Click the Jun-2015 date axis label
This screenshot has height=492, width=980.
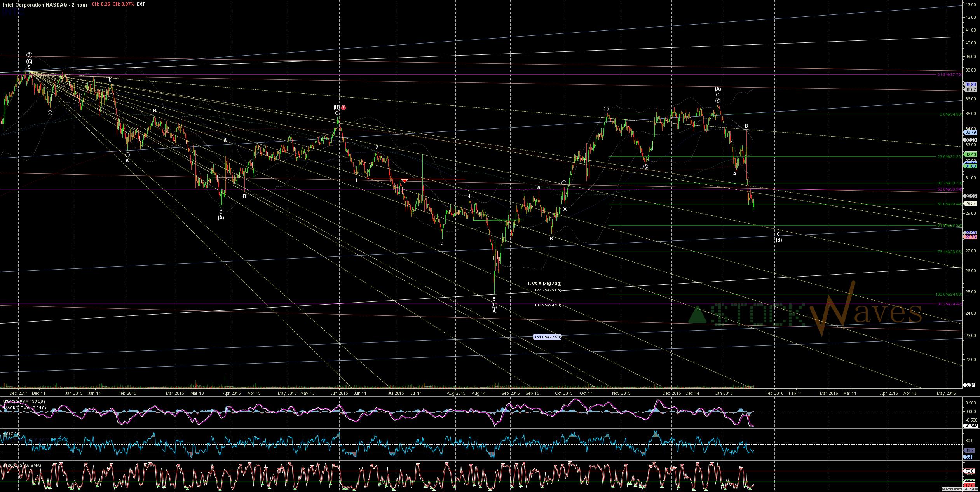pos(339,393)
